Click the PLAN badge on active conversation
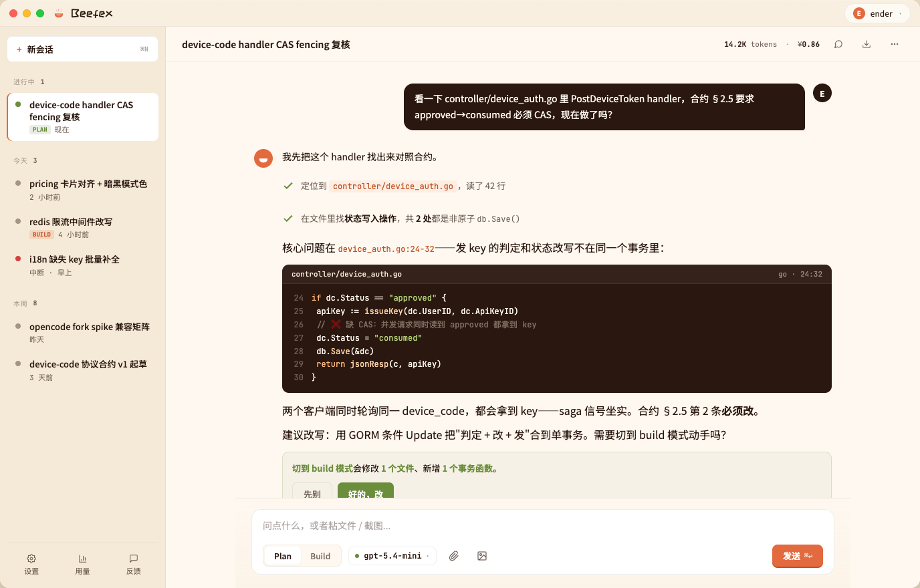 point(40,130)
